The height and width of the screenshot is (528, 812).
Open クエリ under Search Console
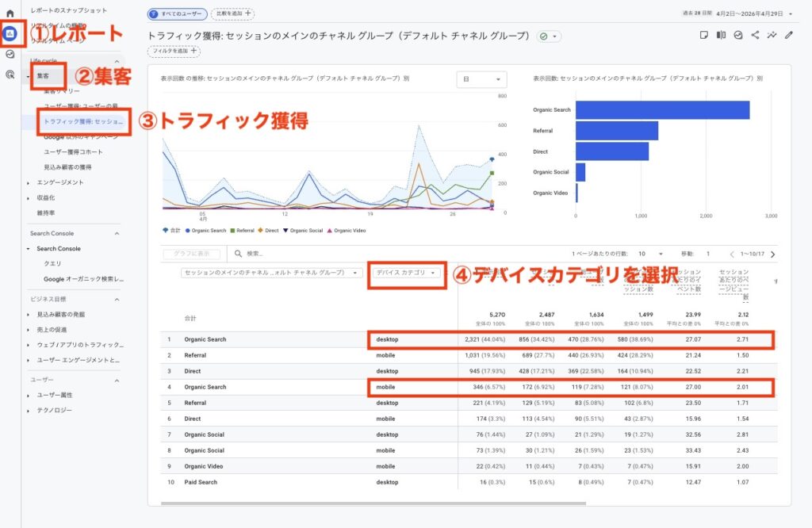pyautogui.click(x=52, y=263)
